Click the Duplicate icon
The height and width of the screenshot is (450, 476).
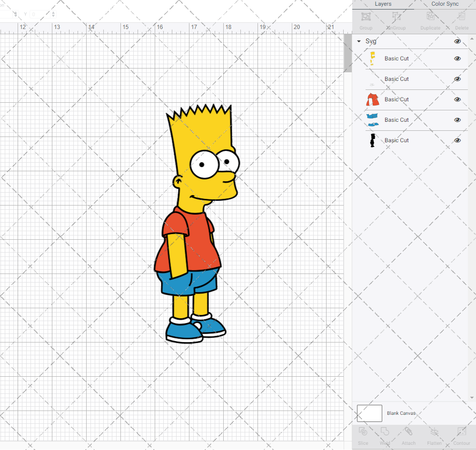pos(430,16)
